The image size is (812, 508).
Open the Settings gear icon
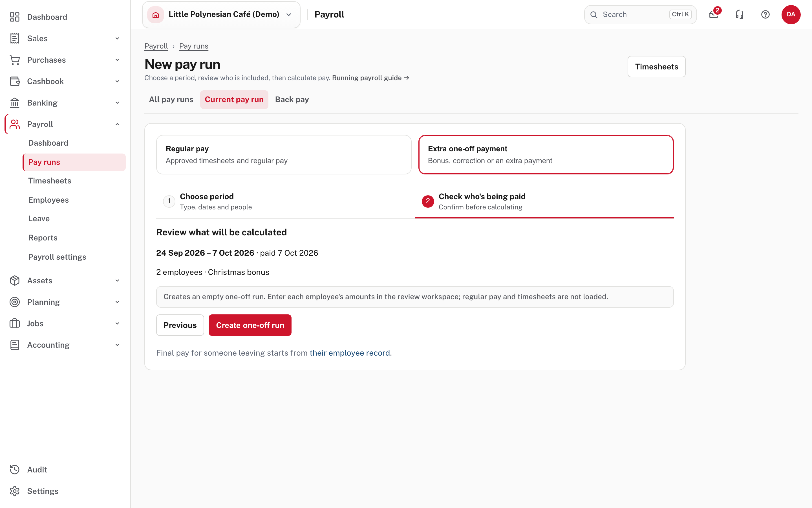[x=14, y=491]
